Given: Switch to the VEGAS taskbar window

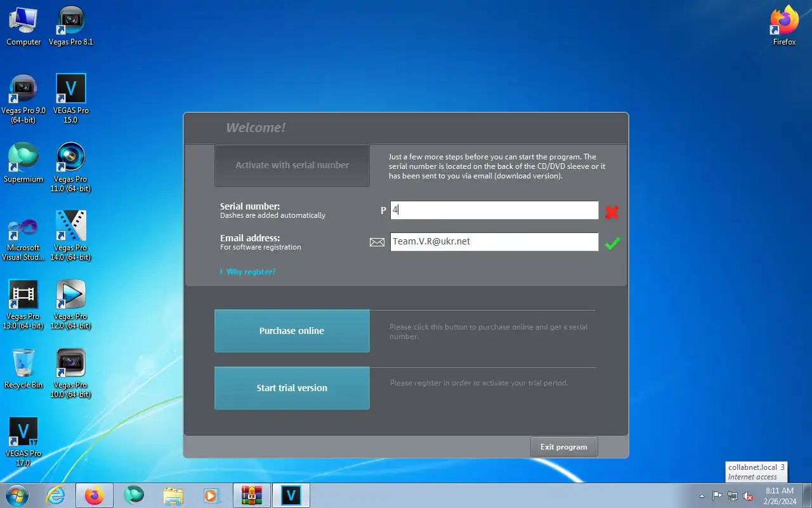Looking at the screenshot, I should 291,495.
